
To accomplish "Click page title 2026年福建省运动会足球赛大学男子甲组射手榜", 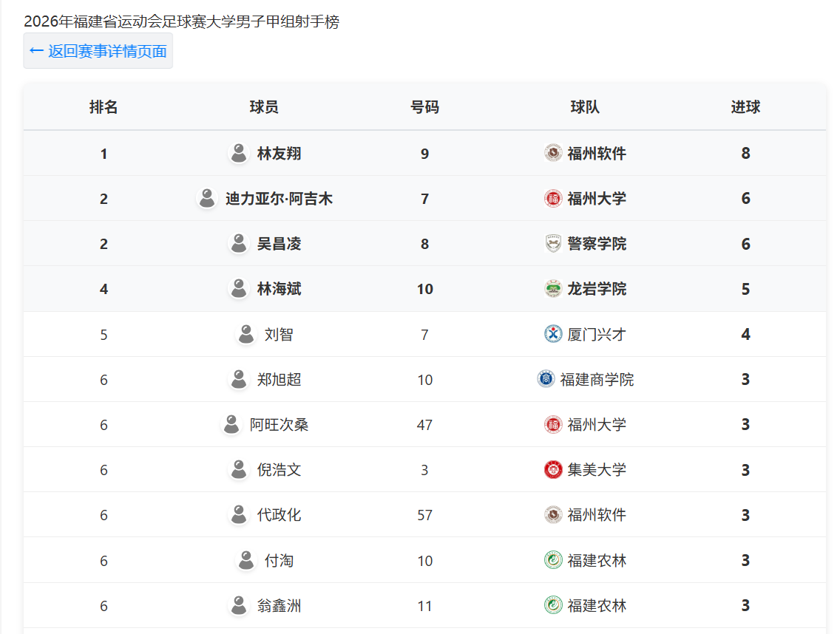I will tap(182, 21).
